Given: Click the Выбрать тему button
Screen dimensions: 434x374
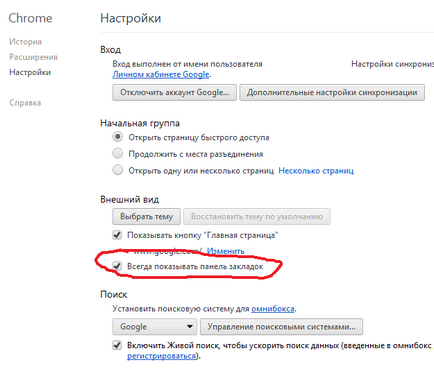Looking at the screenshot, I should click(x=146, y=217).
